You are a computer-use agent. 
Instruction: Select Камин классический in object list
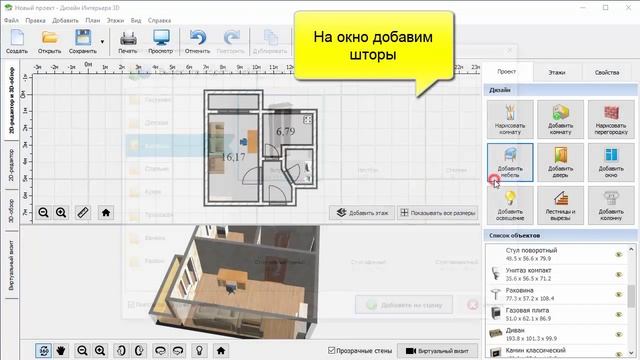556,352
